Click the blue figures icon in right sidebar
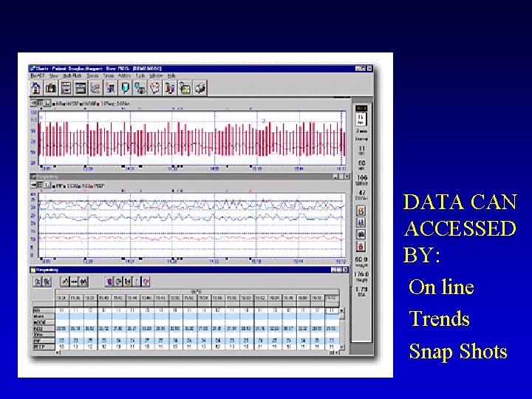Image resolution: width=532 pixels, height=399 pixels. point(361,222)
